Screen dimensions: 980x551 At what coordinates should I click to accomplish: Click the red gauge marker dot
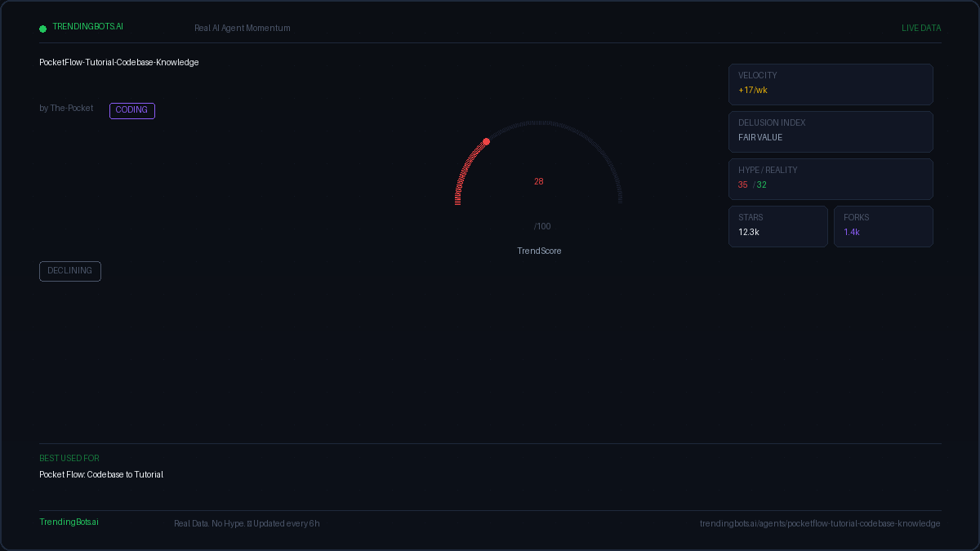pos(486,142)
